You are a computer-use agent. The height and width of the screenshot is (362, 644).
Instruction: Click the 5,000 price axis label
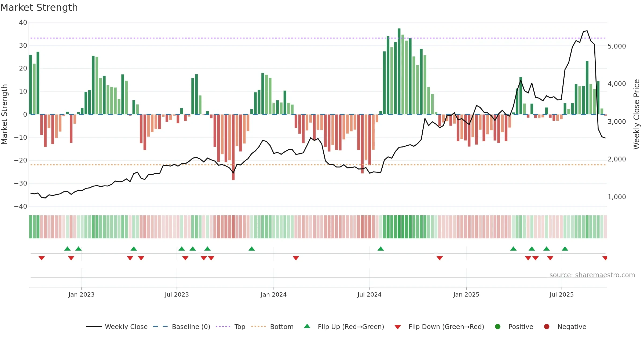tap(617, 46)
